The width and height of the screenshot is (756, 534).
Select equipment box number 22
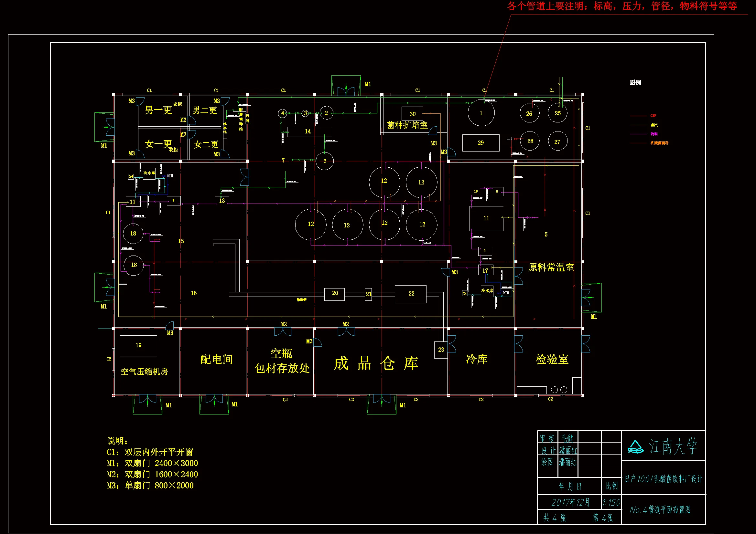[411, 294]
